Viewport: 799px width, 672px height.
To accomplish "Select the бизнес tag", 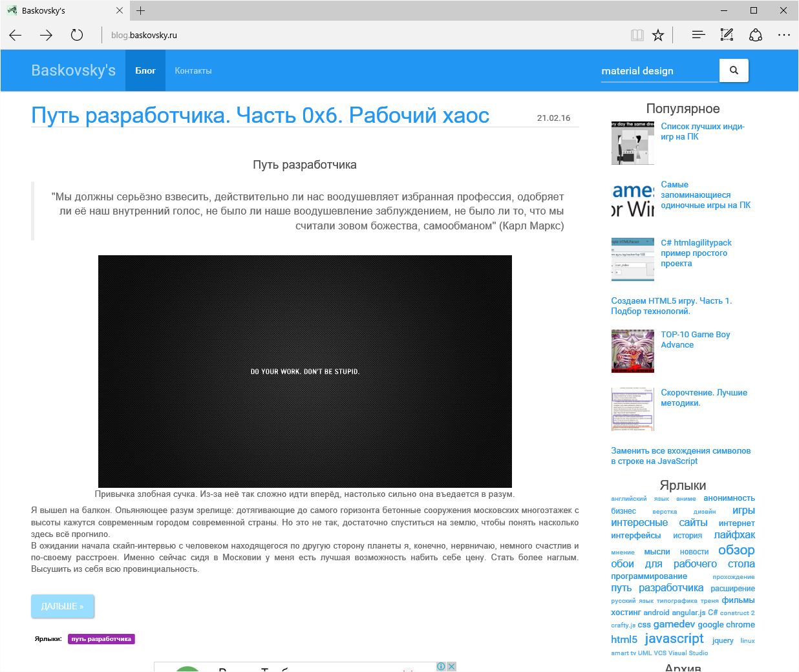I will pyautogui.click(x=624, y=510).
